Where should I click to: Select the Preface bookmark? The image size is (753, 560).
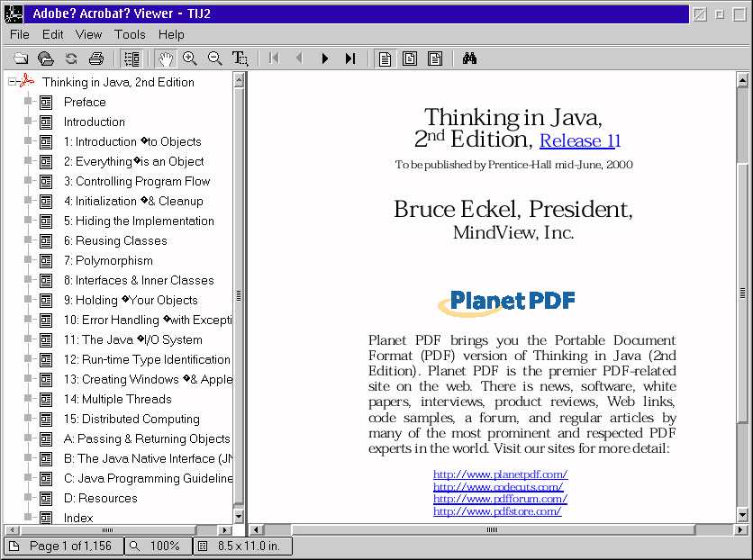click(85, 103)
